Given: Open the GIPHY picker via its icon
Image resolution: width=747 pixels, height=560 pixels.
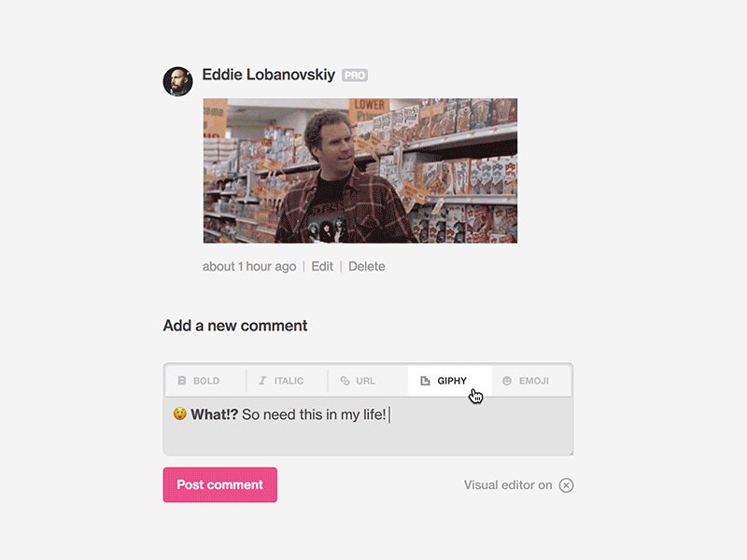Looking at the screenshot, I should [x=425, y=381].
